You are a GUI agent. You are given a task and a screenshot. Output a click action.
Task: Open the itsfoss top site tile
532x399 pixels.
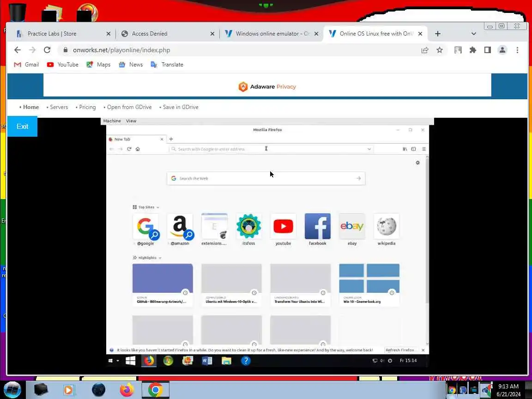[x=249, y=230]
